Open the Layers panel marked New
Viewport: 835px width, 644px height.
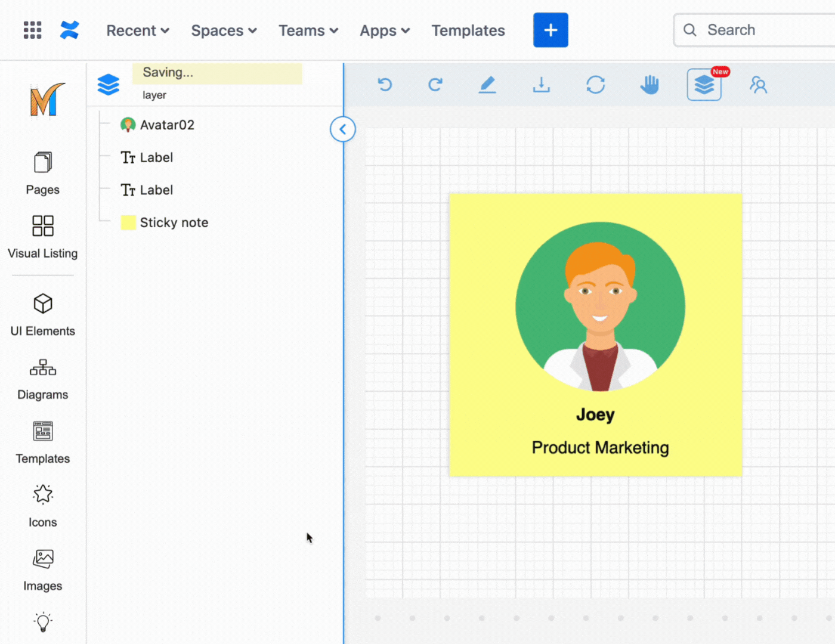click(704, 85)
